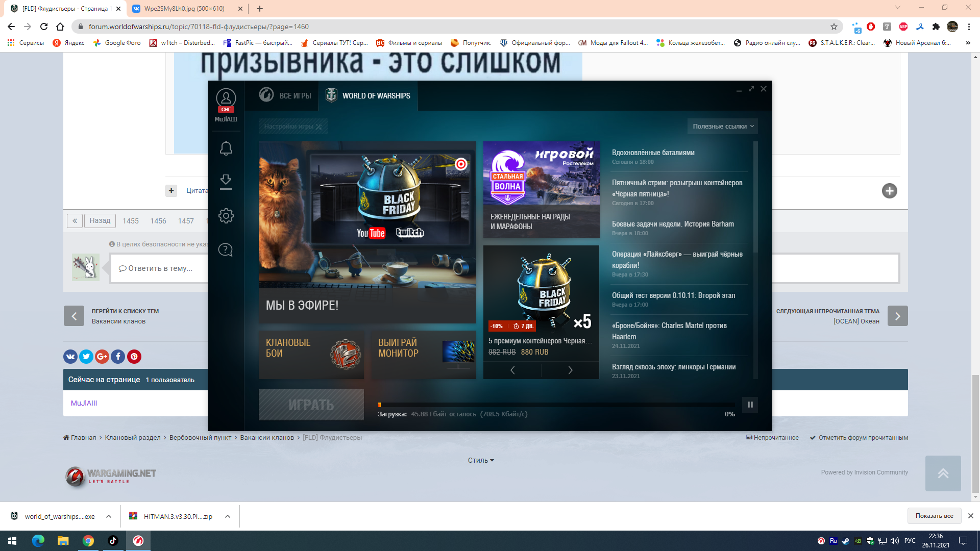
Task: Open the Яндекс bookmark
Action: click(69, 43)
